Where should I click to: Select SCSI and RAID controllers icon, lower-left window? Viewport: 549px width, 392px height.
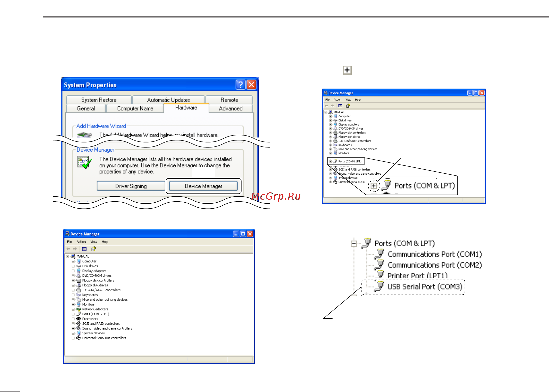point(79,324)
